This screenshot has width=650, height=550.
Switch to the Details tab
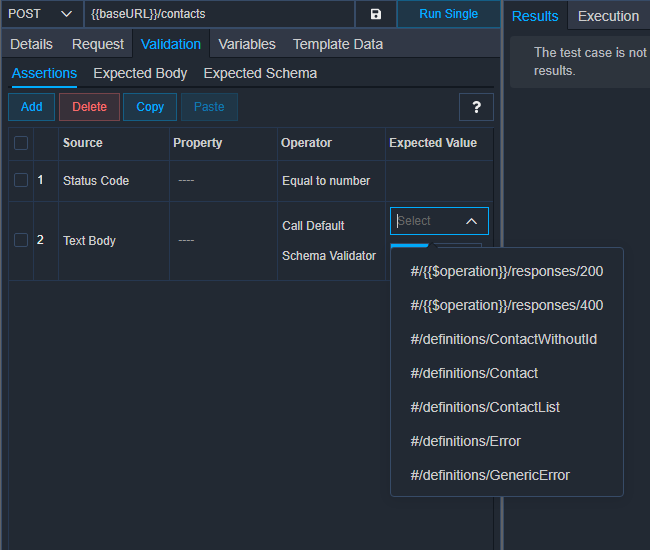coord(32,44)
